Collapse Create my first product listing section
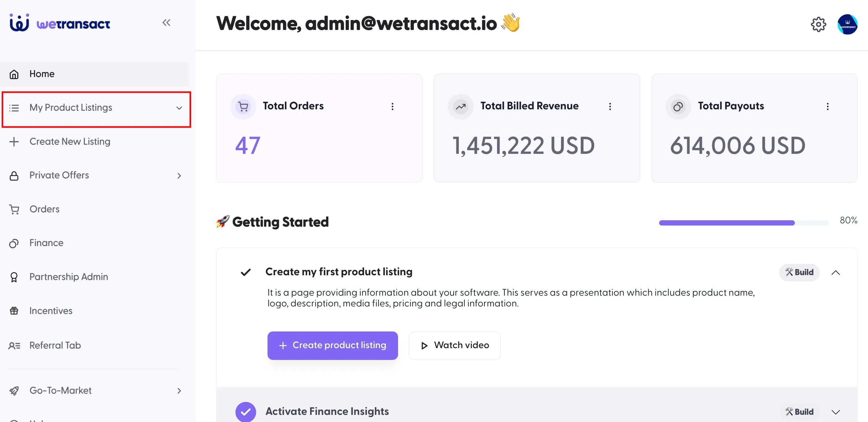This screenshot has height=422, width=868. [x=835, y=272]
